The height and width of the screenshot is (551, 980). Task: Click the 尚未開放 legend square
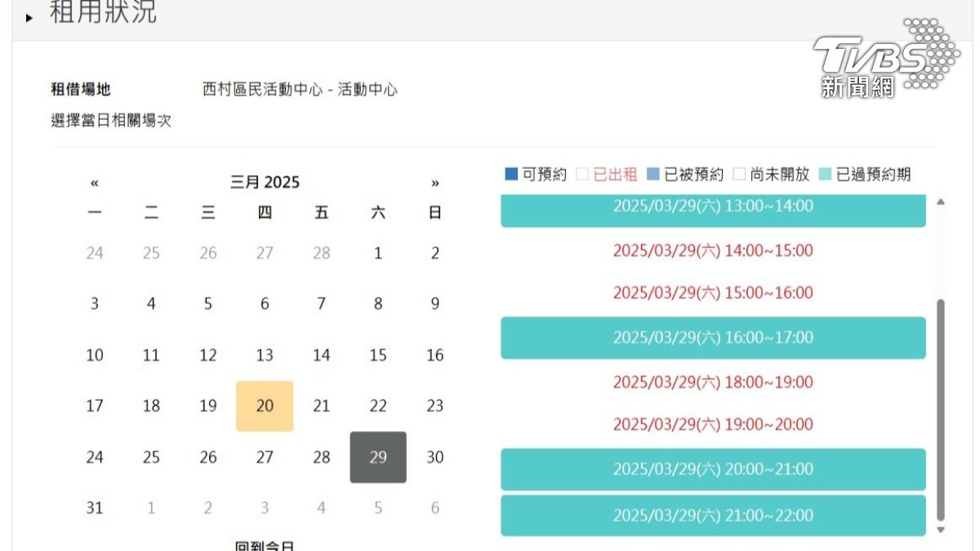tap(739, 173)
